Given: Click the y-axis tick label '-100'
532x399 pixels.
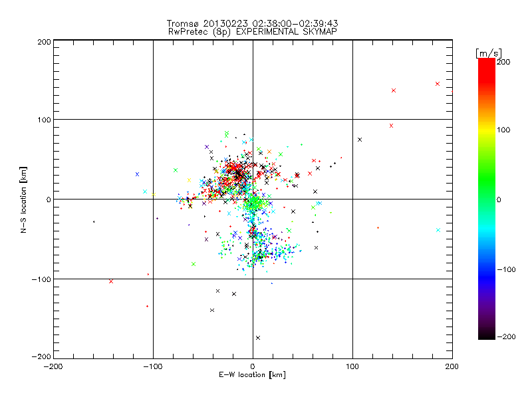Looking at the screenshot, I should [x=41, y=279].
